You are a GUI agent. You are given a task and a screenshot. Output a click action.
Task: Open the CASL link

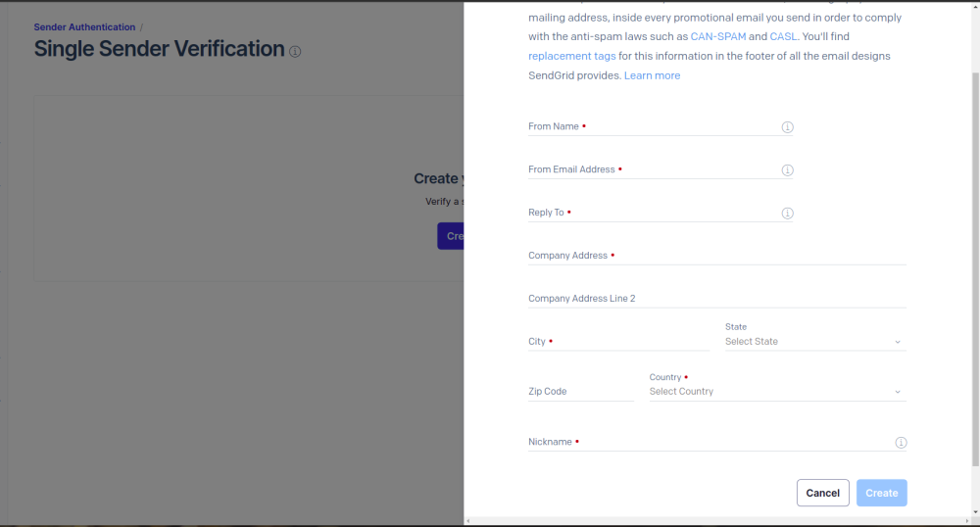point(783,37)
